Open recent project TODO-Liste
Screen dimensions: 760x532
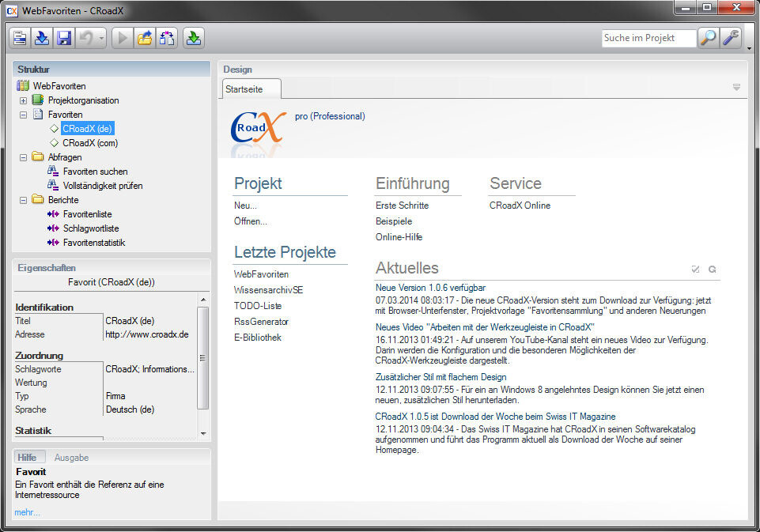click(257, 306)
